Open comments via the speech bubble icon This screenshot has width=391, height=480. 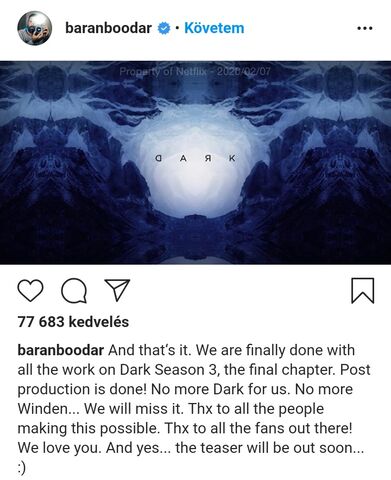pyautogui.click(x=74, y=291)
